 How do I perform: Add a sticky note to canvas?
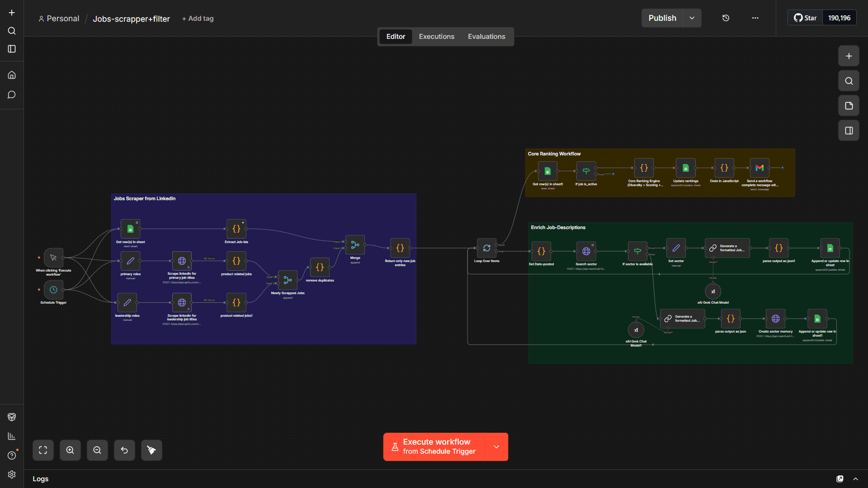click(849, 106)
